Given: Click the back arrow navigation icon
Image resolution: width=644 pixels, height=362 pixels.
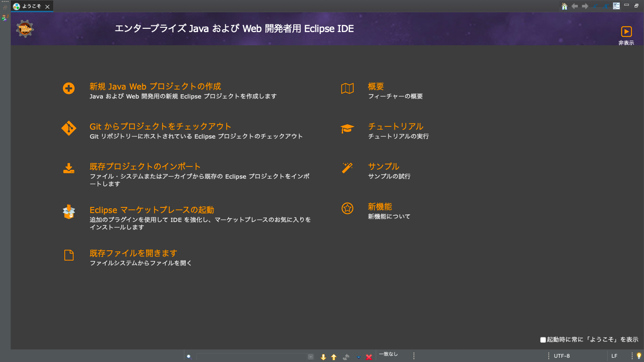Looking at the screenshot, I should (575, 6).
